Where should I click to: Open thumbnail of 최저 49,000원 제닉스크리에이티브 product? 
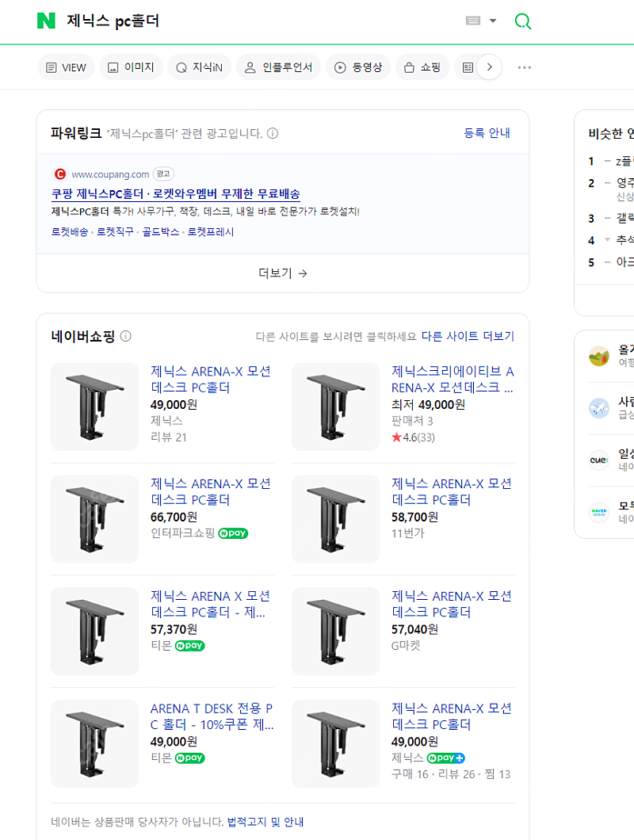[x=335, y=407]
